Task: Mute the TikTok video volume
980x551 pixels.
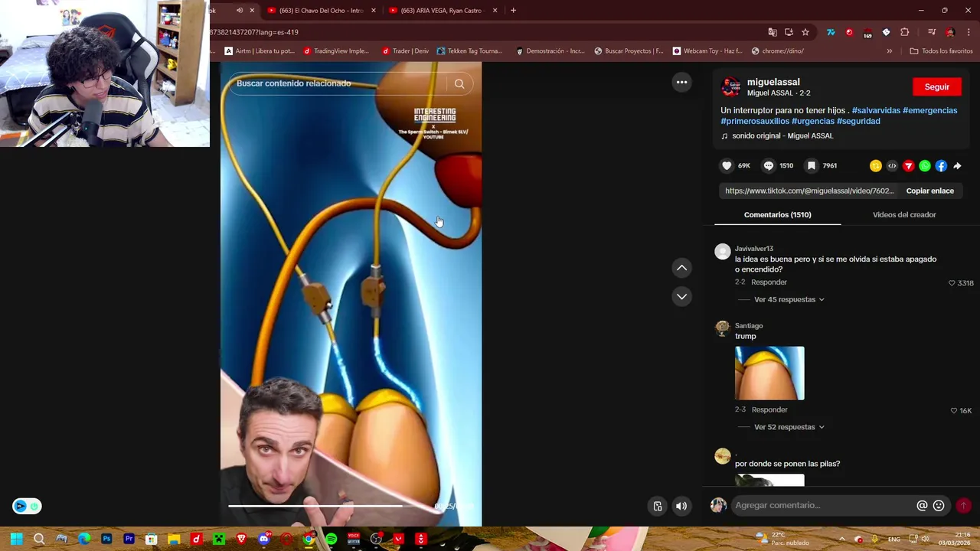Action: tap(681, 506)
